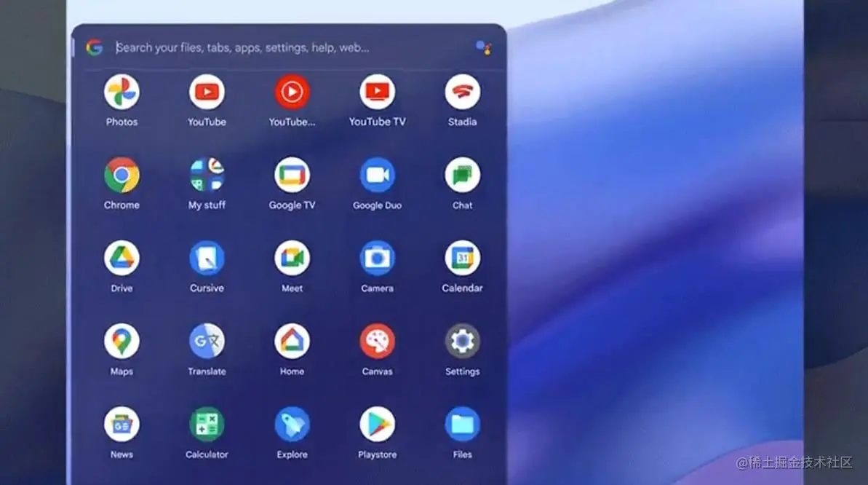Launch the Camera app
This screenshot has height=485, width=868.
pyautogui.click(x=377, y=259)
